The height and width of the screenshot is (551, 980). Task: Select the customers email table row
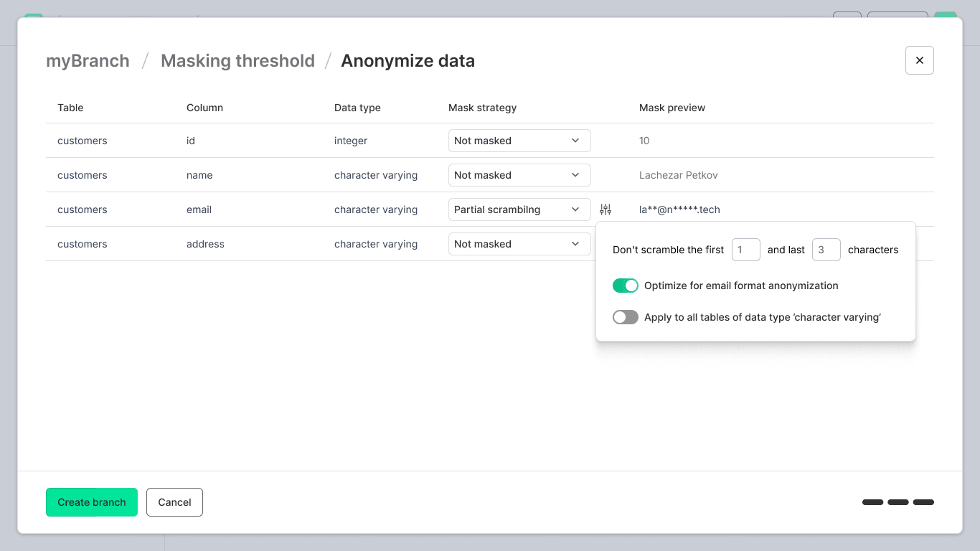(82, 209)
